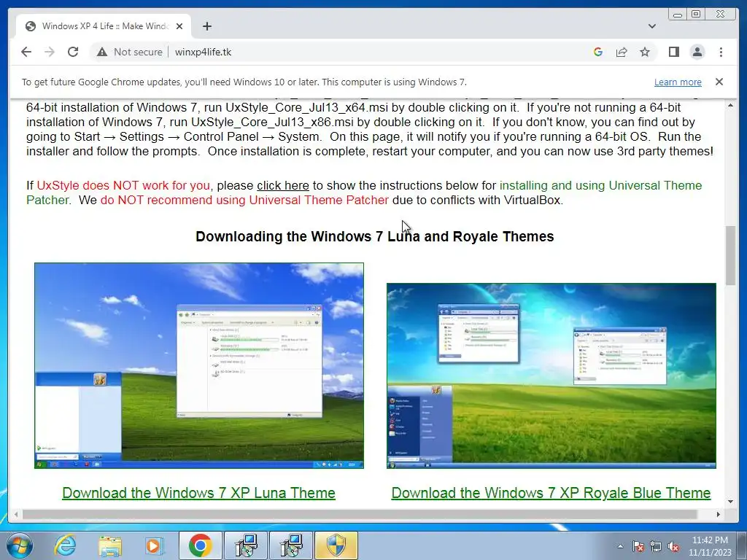The height and width of the screenshot is (560, 747).
Task: Click the horizontal scrollbar right arrow
Action: [719, 514]
